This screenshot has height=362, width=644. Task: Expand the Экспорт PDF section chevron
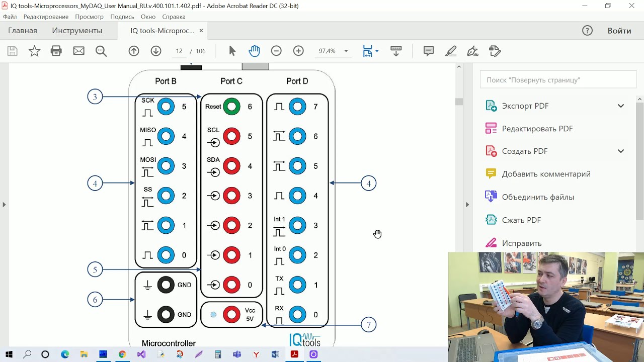(x=621, y=106)
